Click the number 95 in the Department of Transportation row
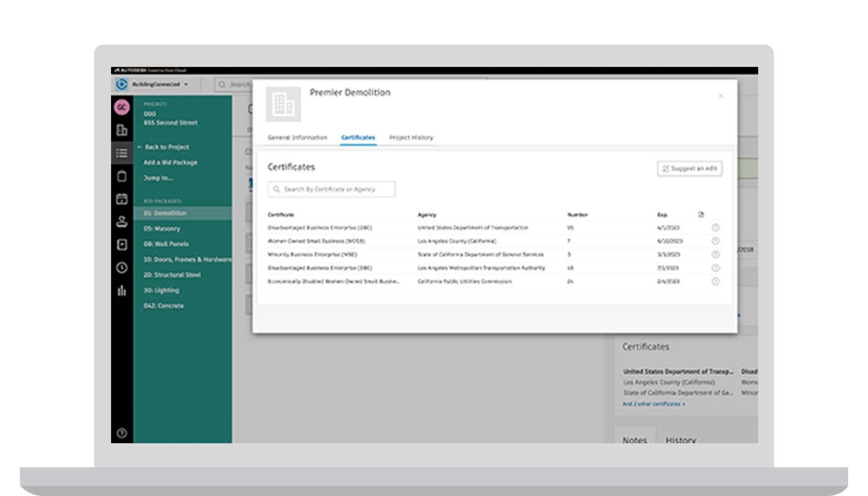 570,228
